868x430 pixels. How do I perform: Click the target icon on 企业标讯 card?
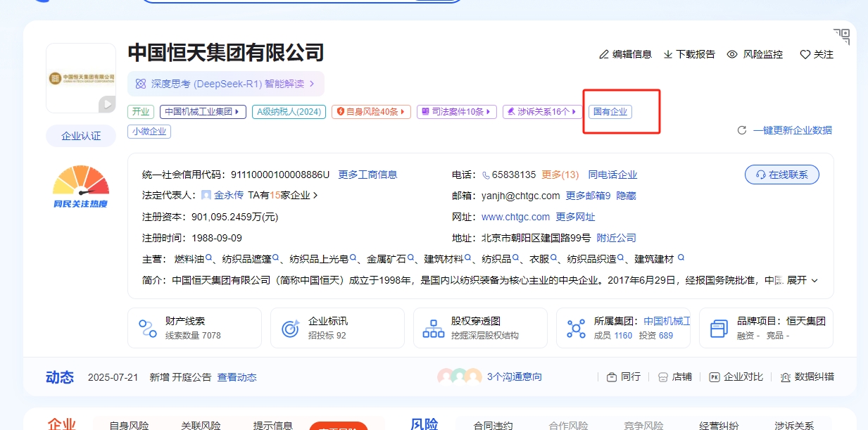click(290, 328)
